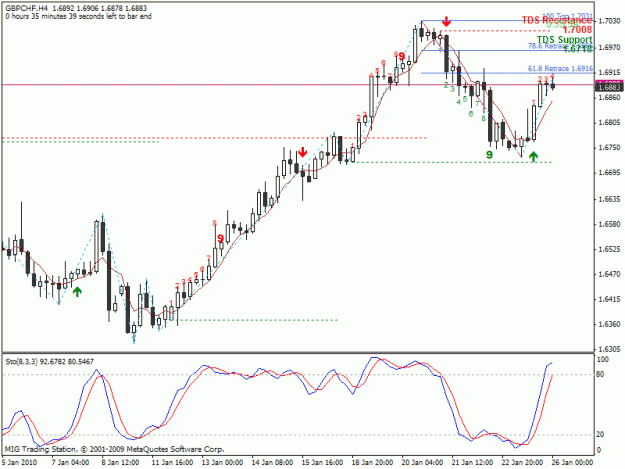Click the 100 Top 1.7031 label
The image size is (625, 469).
click(568, 16)
